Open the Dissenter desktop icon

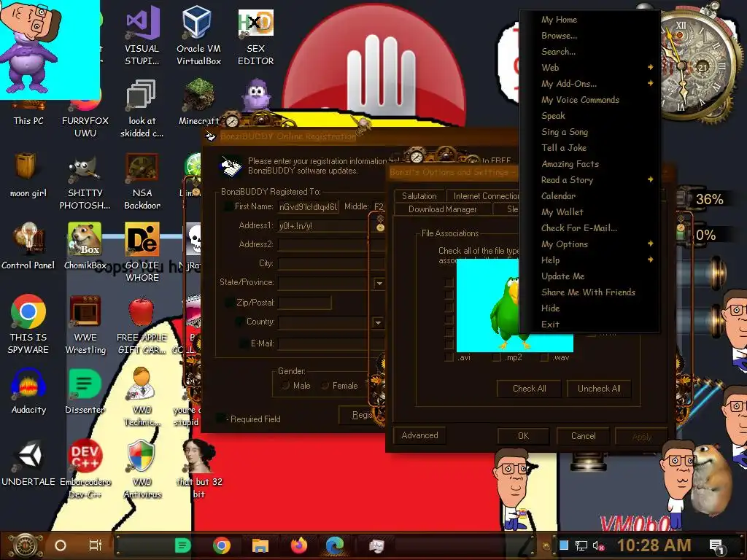[85, 392]
